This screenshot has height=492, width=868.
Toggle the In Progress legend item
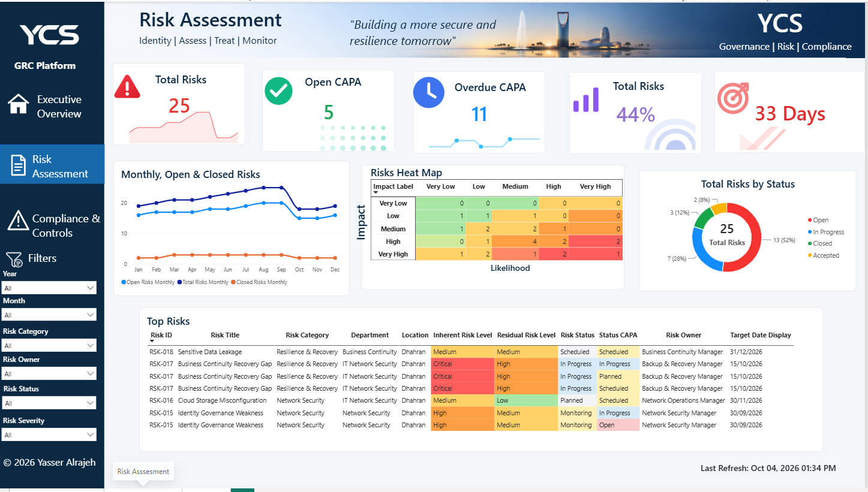[x=825, y=232]
